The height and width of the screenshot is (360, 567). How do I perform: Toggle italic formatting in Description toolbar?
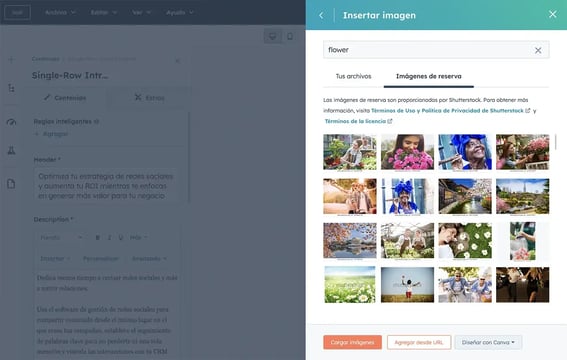109,237
